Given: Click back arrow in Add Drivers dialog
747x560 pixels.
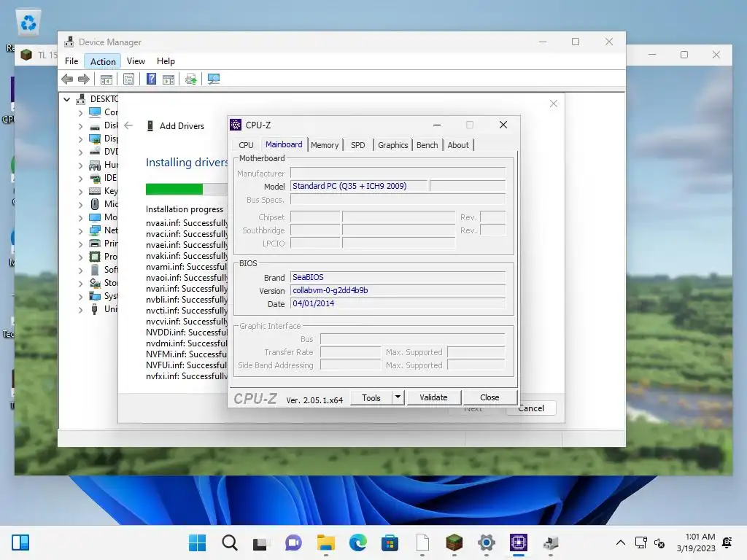Looking at the screenshot, I should [x=128, y=125].
